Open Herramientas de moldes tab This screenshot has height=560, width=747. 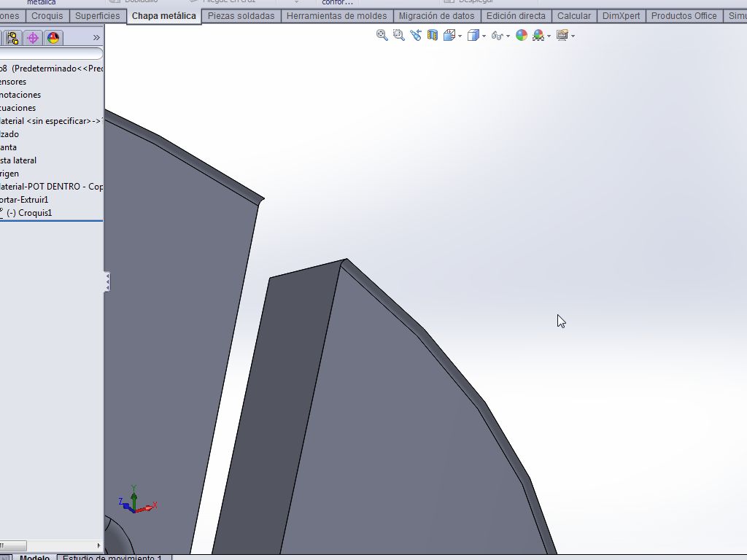(337, 16)
